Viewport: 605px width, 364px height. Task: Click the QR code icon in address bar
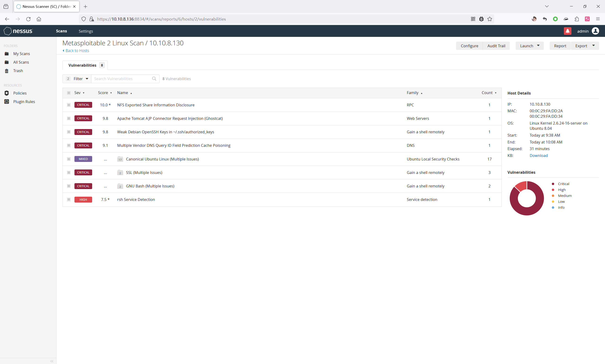(473, 19)
